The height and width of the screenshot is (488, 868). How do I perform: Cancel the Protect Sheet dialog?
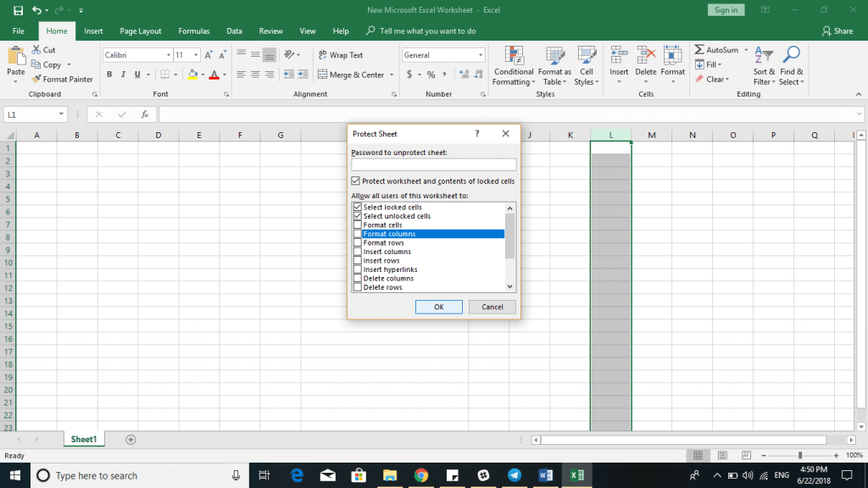(492, 307)
